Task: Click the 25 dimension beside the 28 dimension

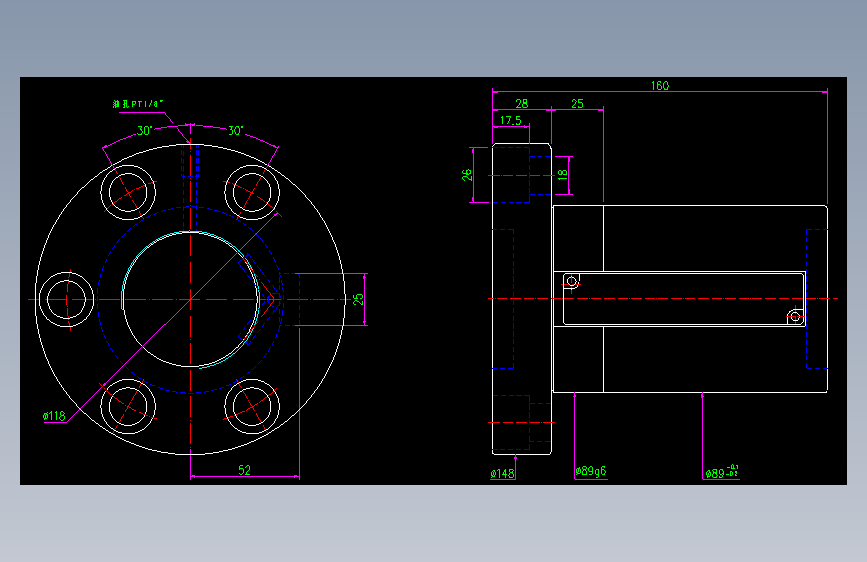Action: pyautogui.click(x=577, y=103)
